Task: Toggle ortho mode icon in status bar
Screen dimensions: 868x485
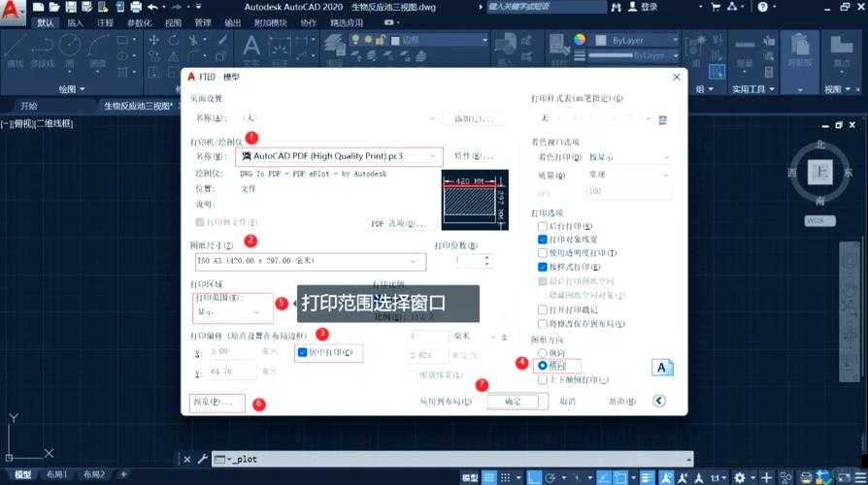Action: [x=534, y=477]
